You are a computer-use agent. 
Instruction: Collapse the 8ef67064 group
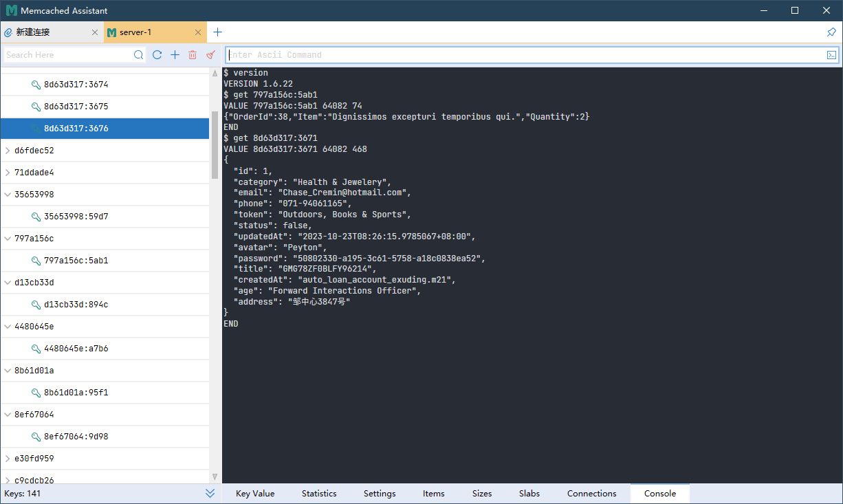coord(7,415)
